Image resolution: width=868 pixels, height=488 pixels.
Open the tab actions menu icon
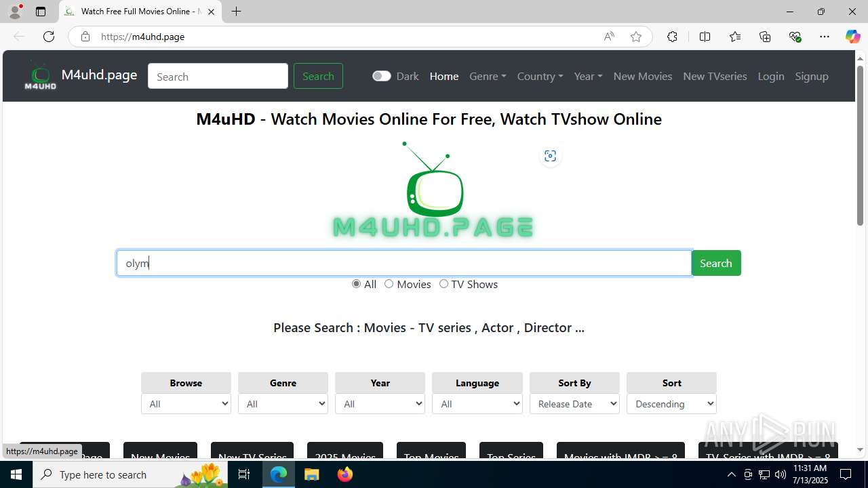point(41,12)
